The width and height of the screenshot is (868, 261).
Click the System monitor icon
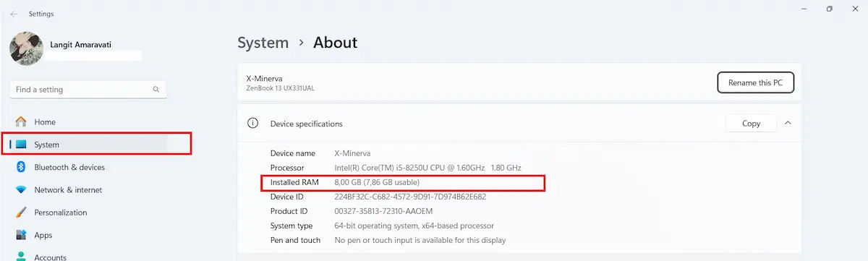pos(21,145)
